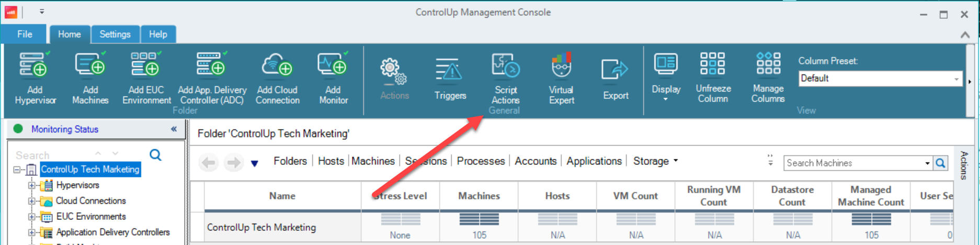Switch to the Hosts view
Screen dimensions: 980x245
click(x=331, y=161)
